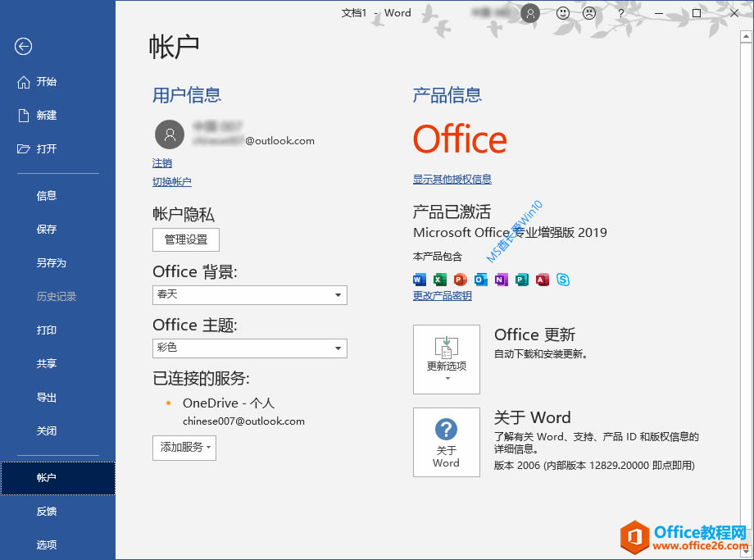This screenshot has height=560, width=754.
Task: Click the back arrow to return to document
Action: point(23,47)
